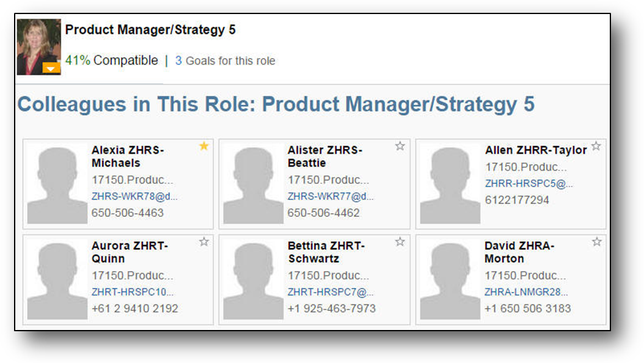Unfavorite Alexia ZHRS-Michaels gold star

(204, 146)
